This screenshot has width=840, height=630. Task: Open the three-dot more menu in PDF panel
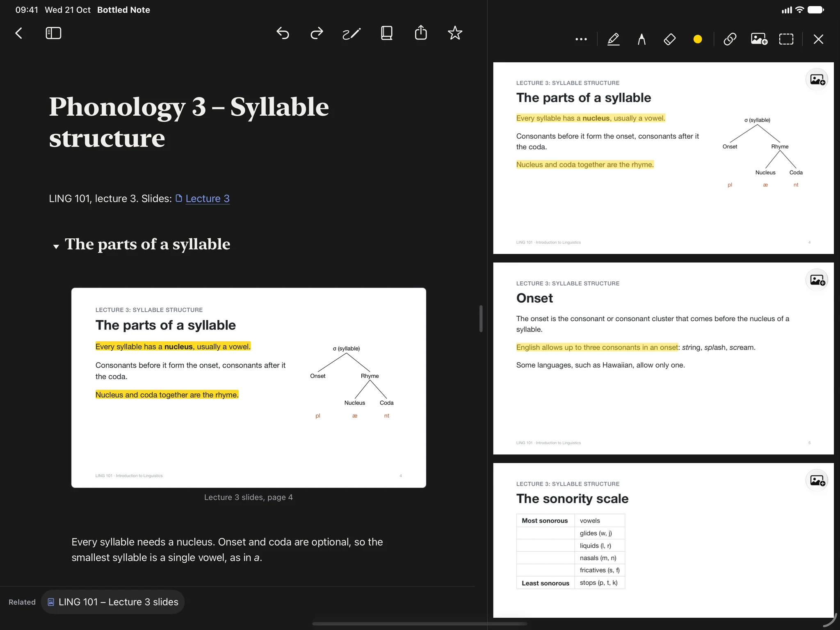pos(581,39)
